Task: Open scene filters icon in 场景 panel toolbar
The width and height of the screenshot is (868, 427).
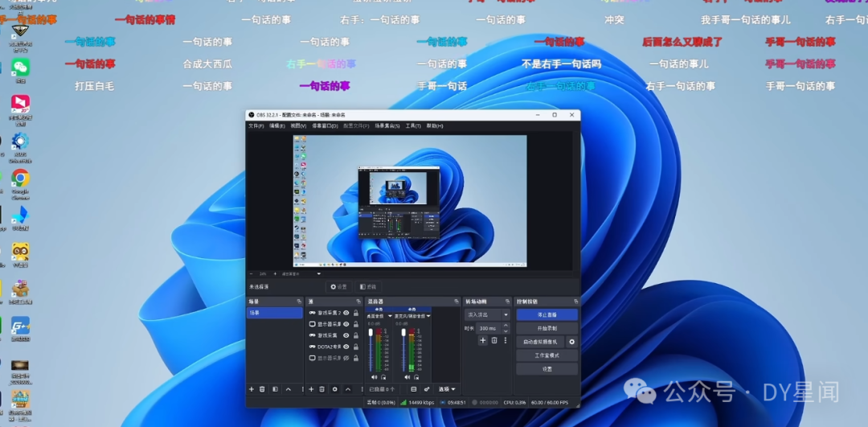Action: click(x=275, y=389)
